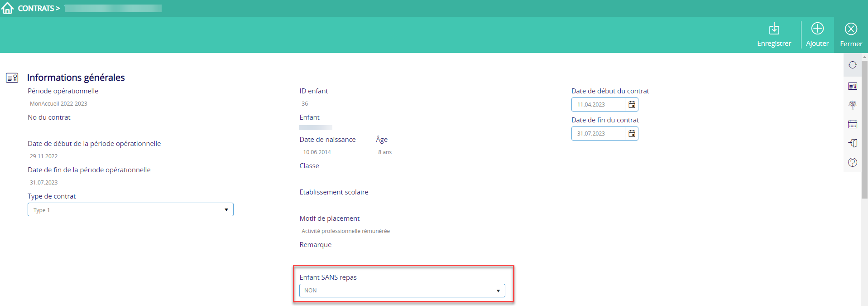The height and width of the screenshot is (306, 868).
Task: Click the scrollbar up arrow
Action: point(864,57)
